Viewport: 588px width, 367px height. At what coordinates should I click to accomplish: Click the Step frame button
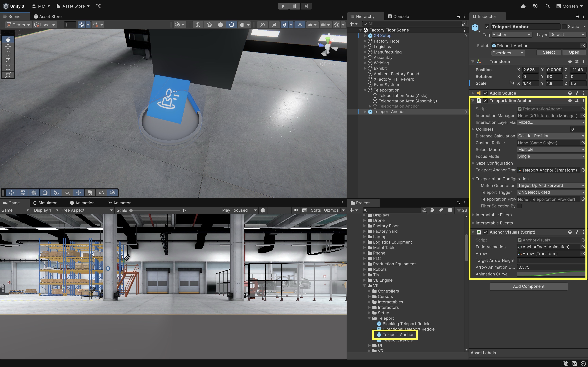pyautogui.click(x=306, y=6)
